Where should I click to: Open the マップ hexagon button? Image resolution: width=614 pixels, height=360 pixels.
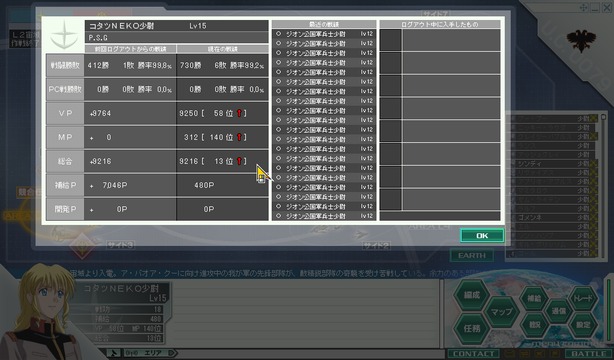(502, 312)
